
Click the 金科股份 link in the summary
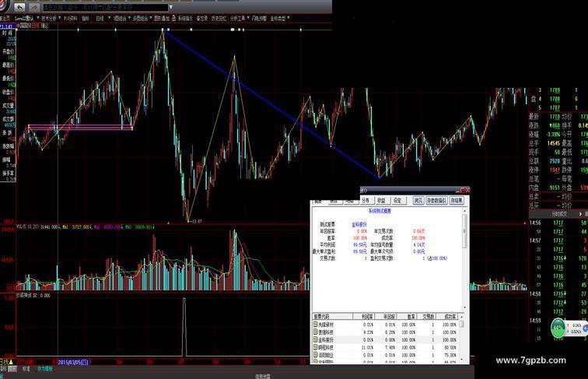(359, 224)
